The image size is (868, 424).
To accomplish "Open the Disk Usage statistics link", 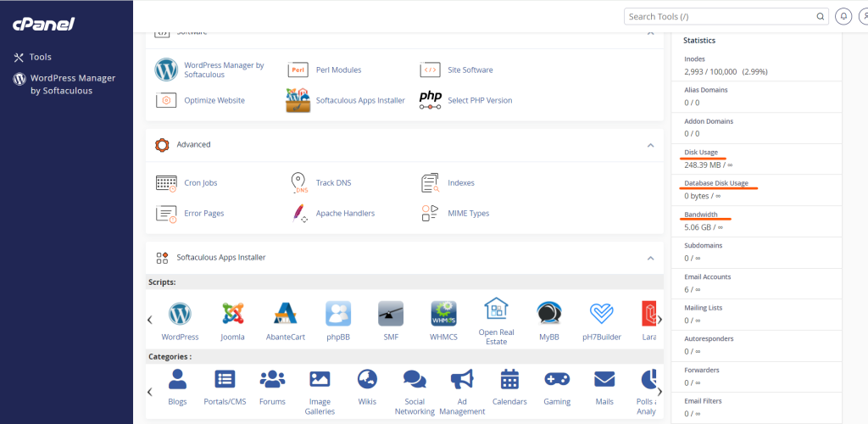I will tap(701, 153).
